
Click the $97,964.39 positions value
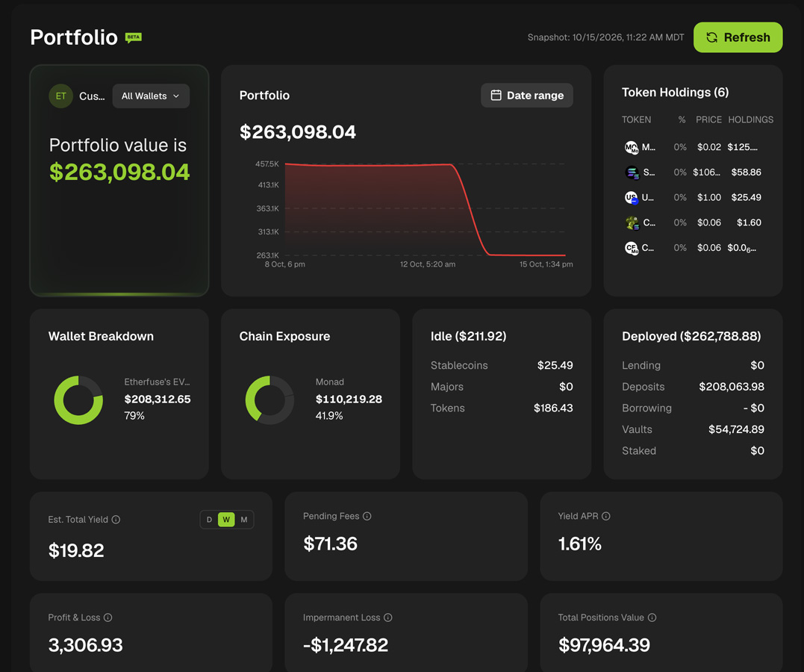[x=604, y=645]
